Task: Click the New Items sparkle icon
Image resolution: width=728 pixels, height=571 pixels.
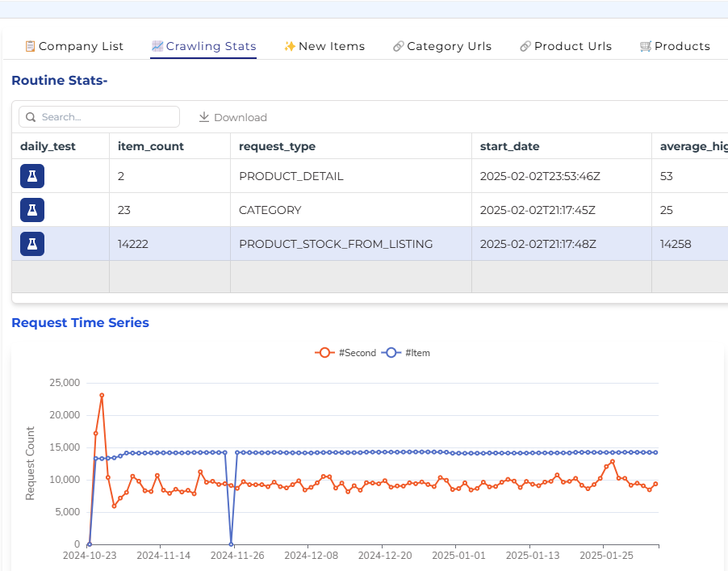Action: tap(290, 46)
